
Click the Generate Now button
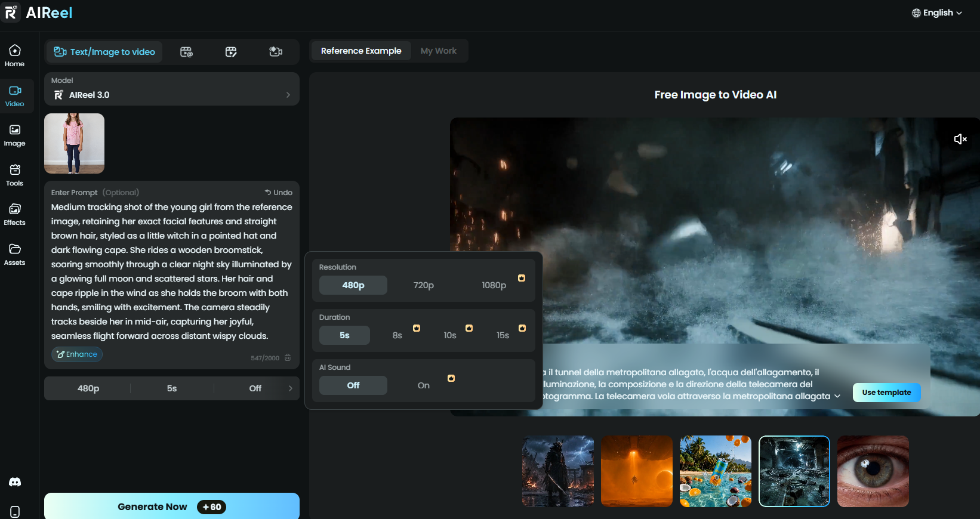pyautogui.click(x=172, y=506)
